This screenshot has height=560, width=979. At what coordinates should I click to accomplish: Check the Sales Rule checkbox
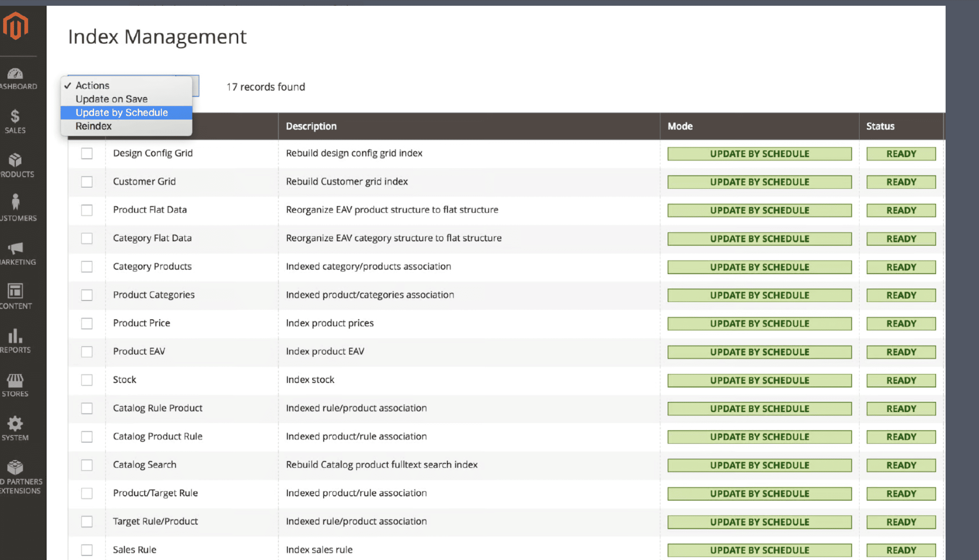tap(87, 550)
